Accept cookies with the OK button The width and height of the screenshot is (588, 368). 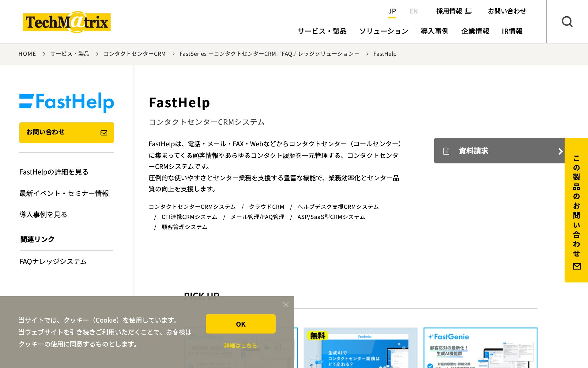click(241, 324)
